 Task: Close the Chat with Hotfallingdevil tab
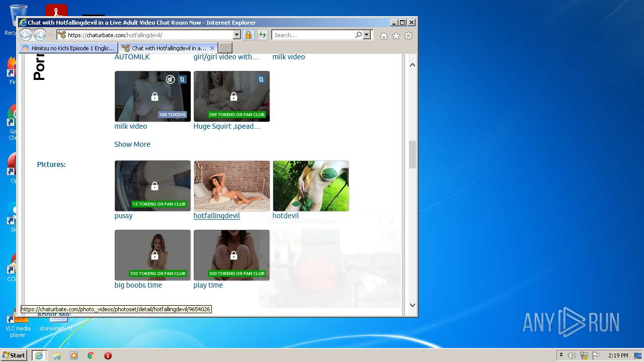coord(212,48)
